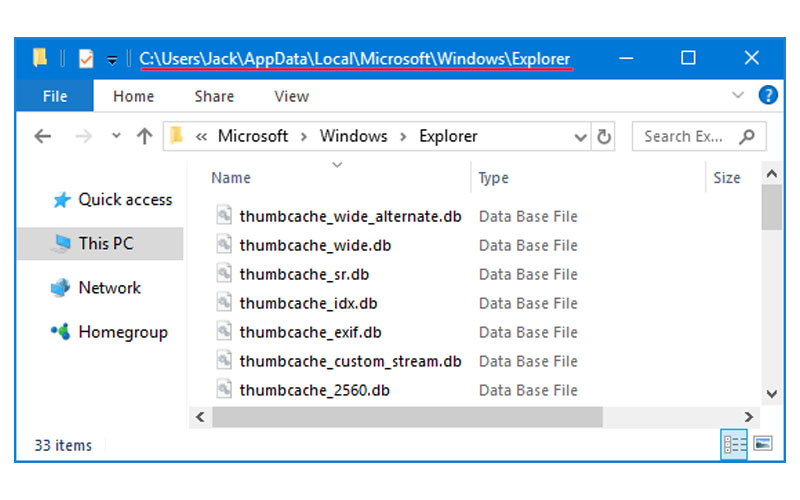The image size is (800, 500).
Task: Maximize the Explorer window
Action: 688,58
